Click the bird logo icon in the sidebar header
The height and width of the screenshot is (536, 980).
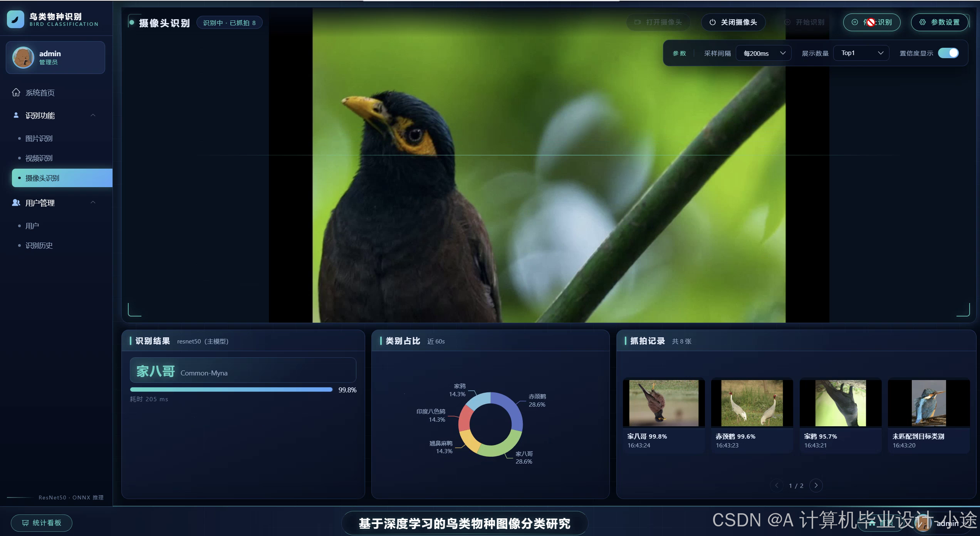tap(15, 19)
